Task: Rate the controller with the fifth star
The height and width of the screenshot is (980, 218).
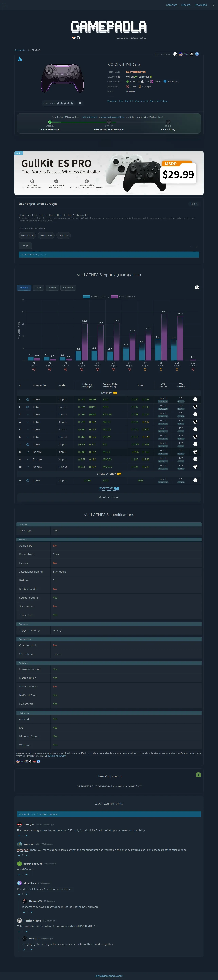Action: click(x=72, y=103)
